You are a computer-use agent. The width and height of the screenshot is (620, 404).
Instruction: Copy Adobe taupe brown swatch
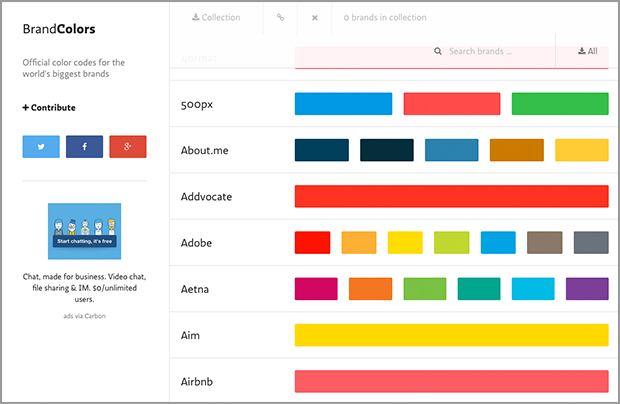(544, 243)
